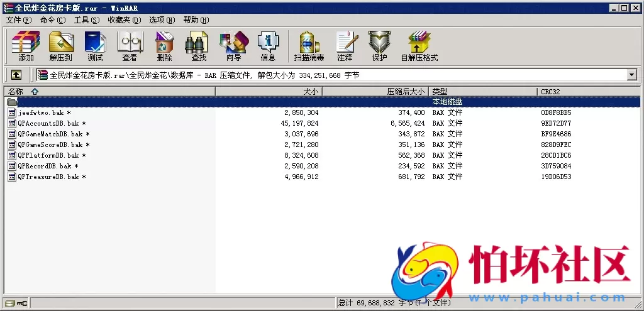The width and height of the screenshot is (644, 311).
Task: Run 扫描病毒 (Virus Scan) tool
Action: tap(309, 45)
